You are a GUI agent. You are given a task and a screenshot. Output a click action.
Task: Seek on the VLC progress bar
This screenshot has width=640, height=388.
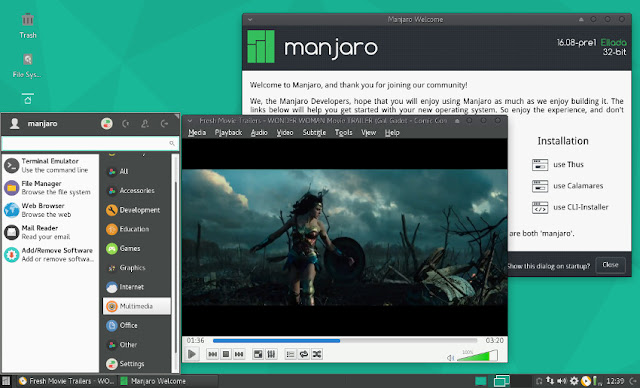pyautogui.click(x=344, y=340)
